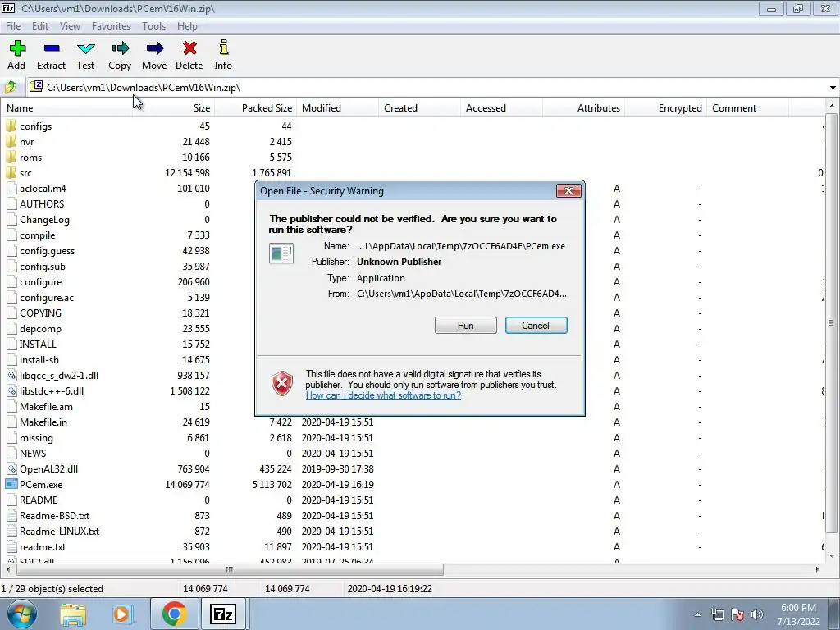Sort by Size column header
Image resolution: width=840 pixels, height=630 pixels.
click(174, 107)
